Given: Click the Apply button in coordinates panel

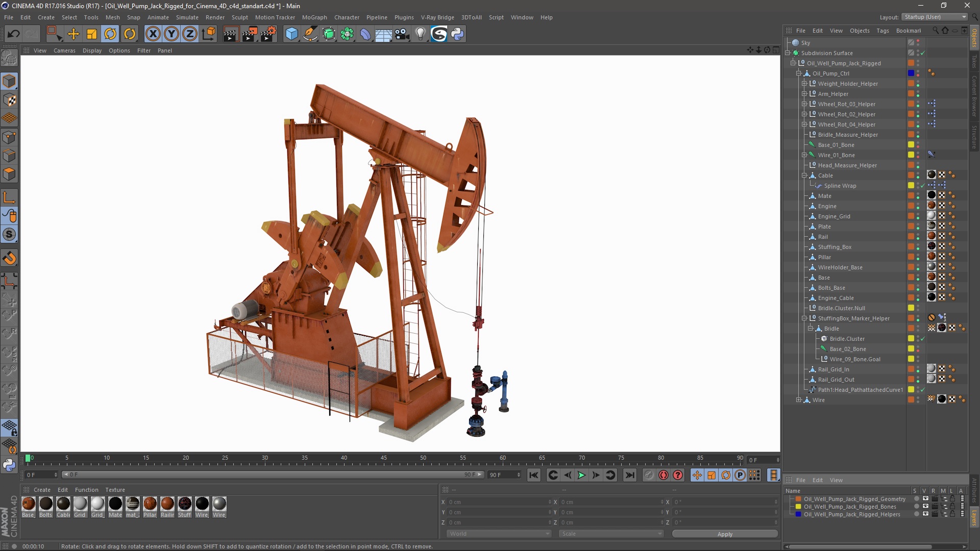Looking at the screenshot, I should point(724,534).
